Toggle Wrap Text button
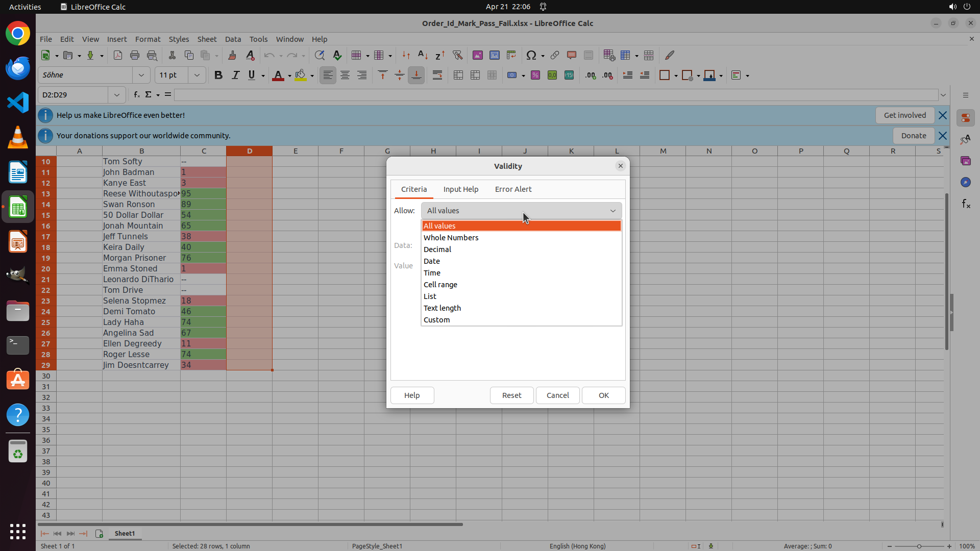 point(437,76)
